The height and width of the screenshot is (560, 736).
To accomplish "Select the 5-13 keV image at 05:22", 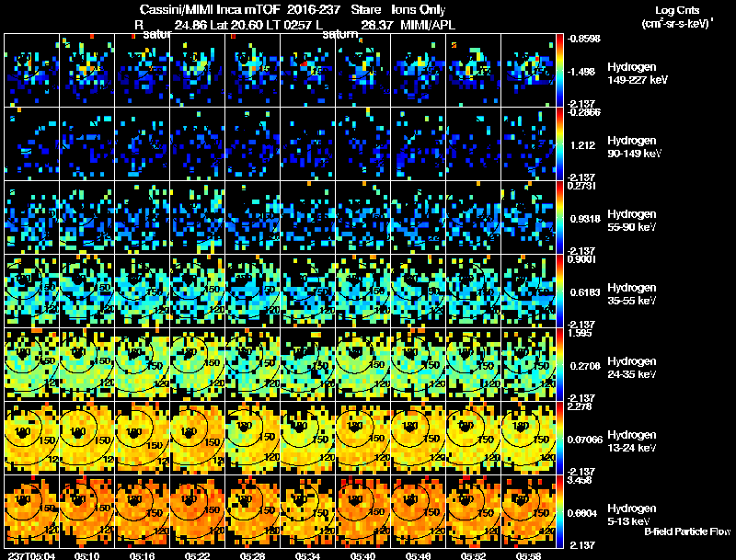I will point(198,512).
